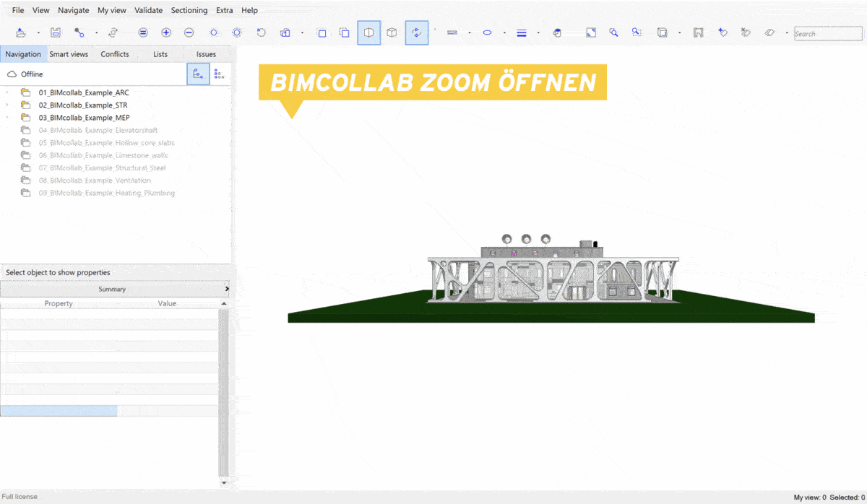867x504 pixels.
Task: Expand the 02_BIMcollab_Example_STR folder
Action: (6, 105)
